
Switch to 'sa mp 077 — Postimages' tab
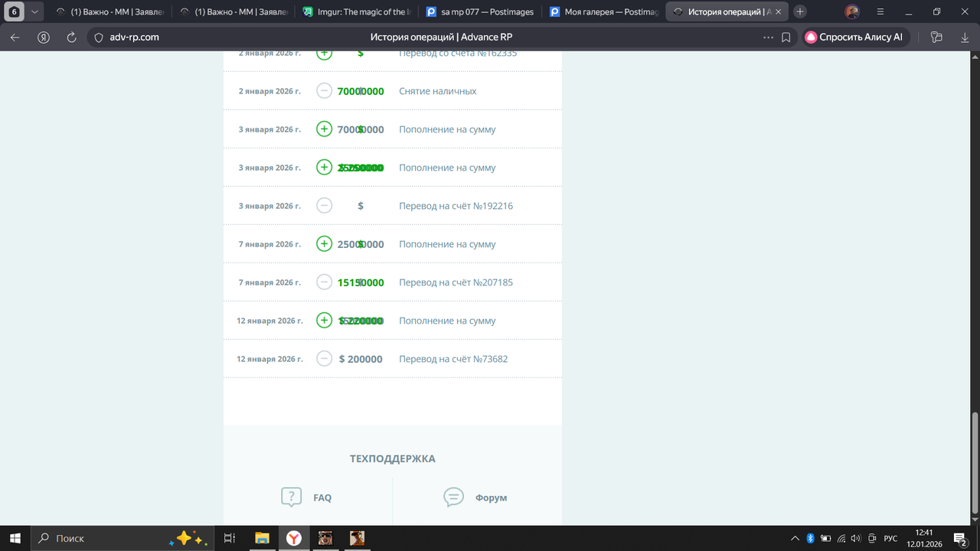[482, 11]
